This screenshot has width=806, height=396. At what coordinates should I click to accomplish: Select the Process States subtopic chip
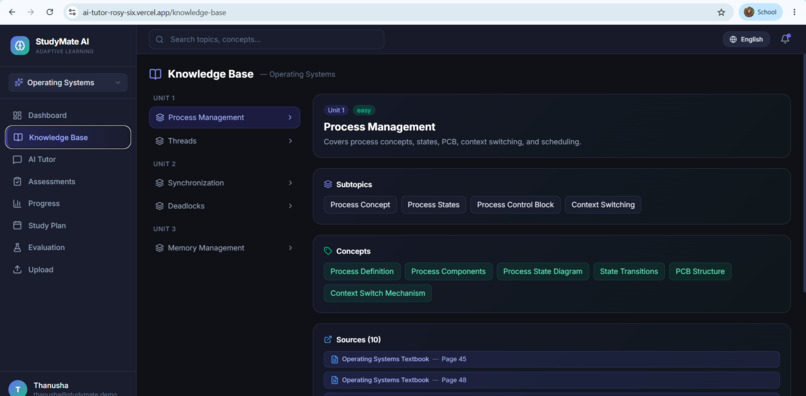tap(433, 205)
